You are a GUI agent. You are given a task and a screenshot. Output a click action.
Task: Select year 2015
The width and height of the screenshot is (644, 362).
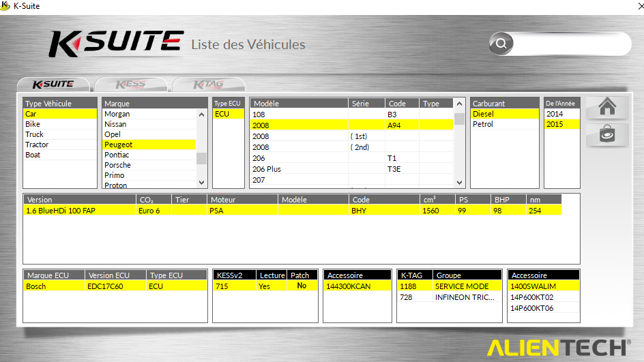[562, 124]
